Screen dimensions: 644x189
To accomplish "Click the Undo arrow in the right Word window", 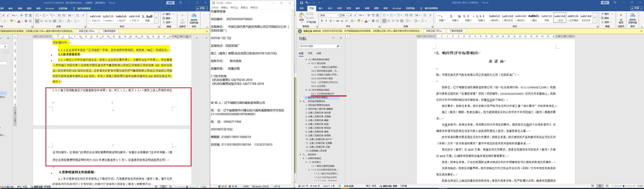I will click(307, 3).
